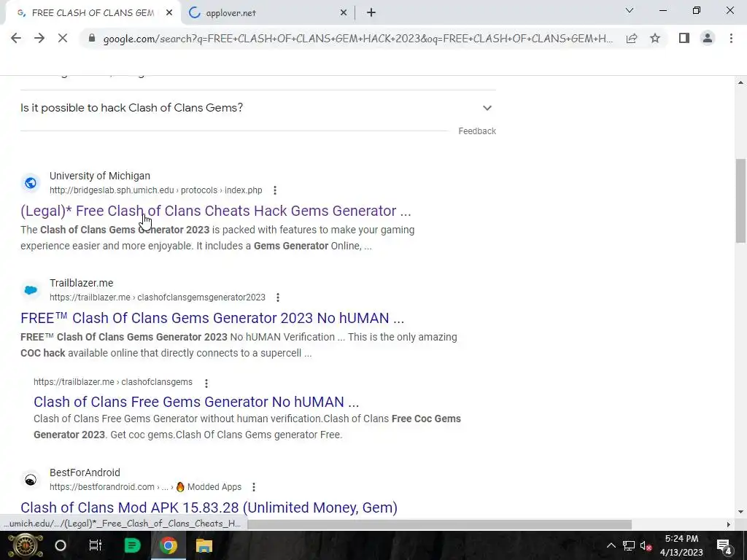This screenshot has width=747, height=560.
Task: Open File Explorer from the taskbar
Action: (x=204, y=545)
